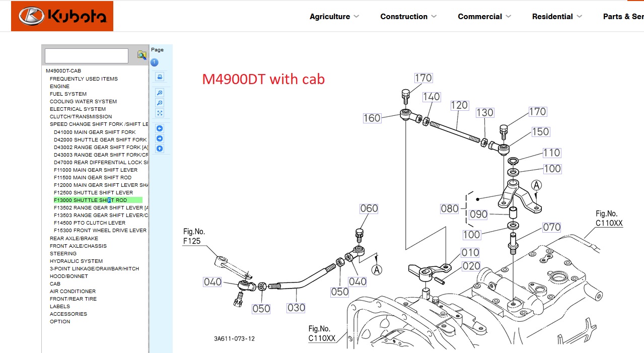Viewport: 644px width, 353px height.
Task: Open FRONT AXLE/CHASSIS category
Action: pyautogui.click(x=78, y=246)
